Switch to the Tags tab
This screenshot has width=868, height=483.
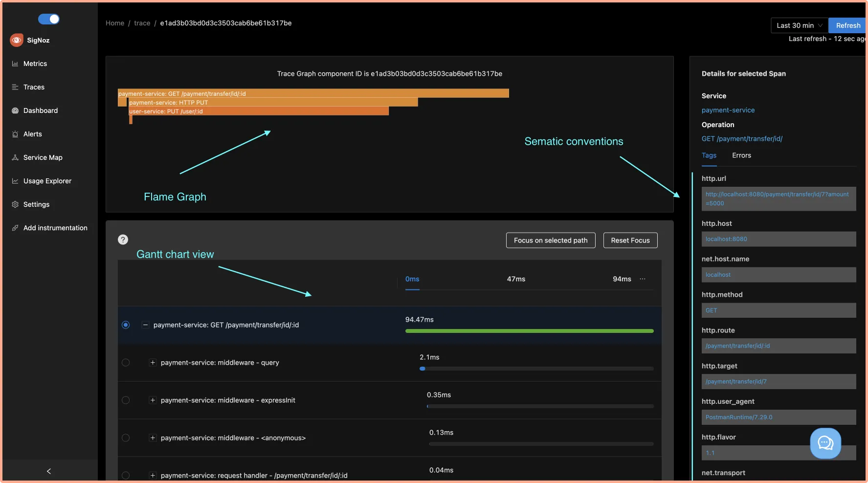click(709, 155)
